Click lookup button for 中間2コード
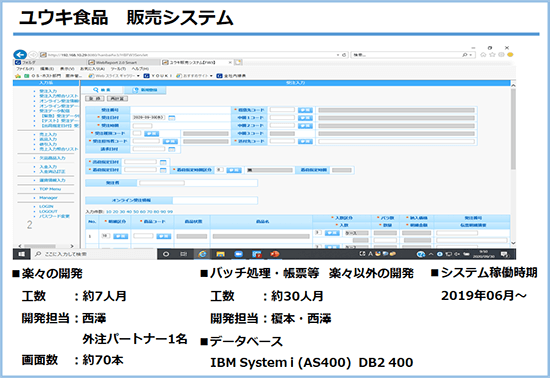 [305, 126]
